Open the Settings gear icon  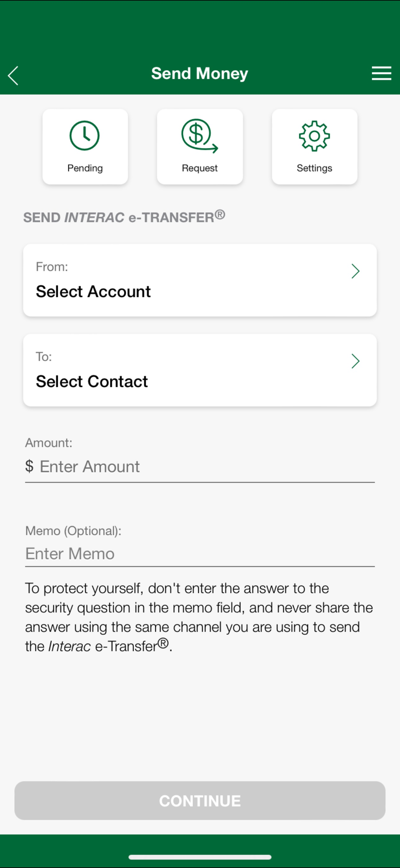pyautogui.click(x=314, y=136)
